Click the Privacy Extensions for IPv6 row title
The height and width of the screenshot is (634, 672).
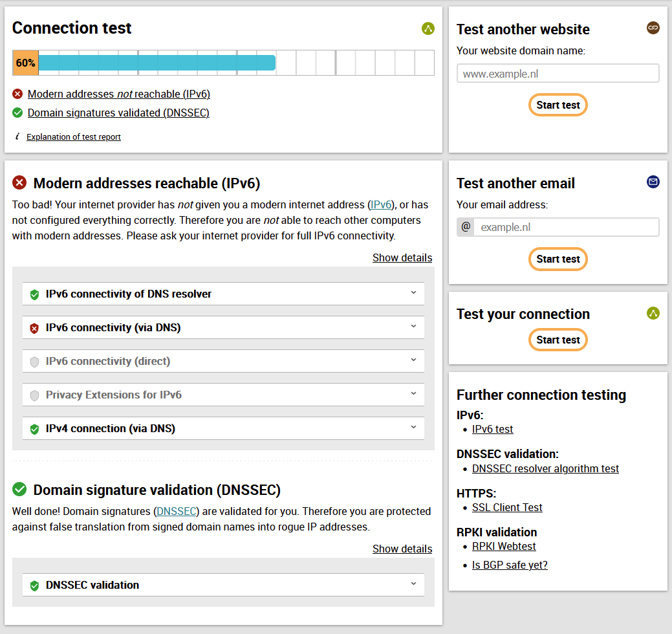click(114, 395)
